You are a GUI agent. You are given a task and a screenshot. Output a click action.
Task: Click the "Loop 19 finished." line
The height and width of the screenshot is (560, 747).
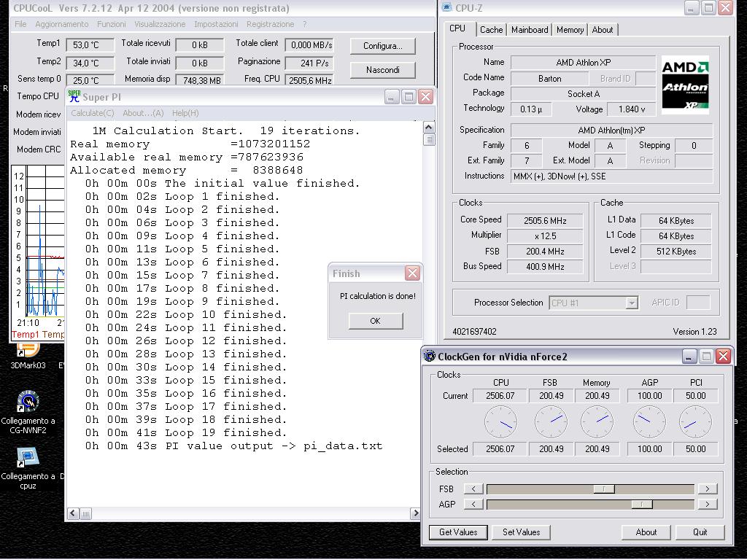tap(186, 432)
